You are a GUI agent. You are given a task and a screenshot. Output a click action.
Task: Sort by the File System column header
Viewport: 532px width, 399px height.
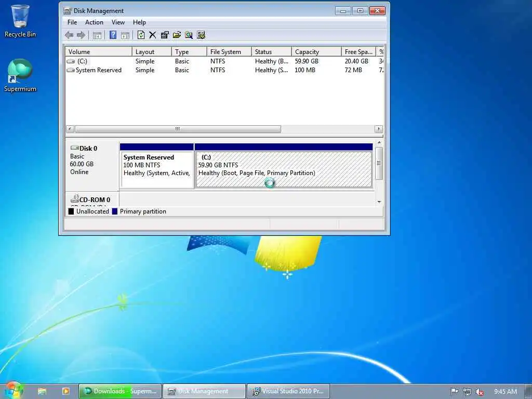click(229, 51)
